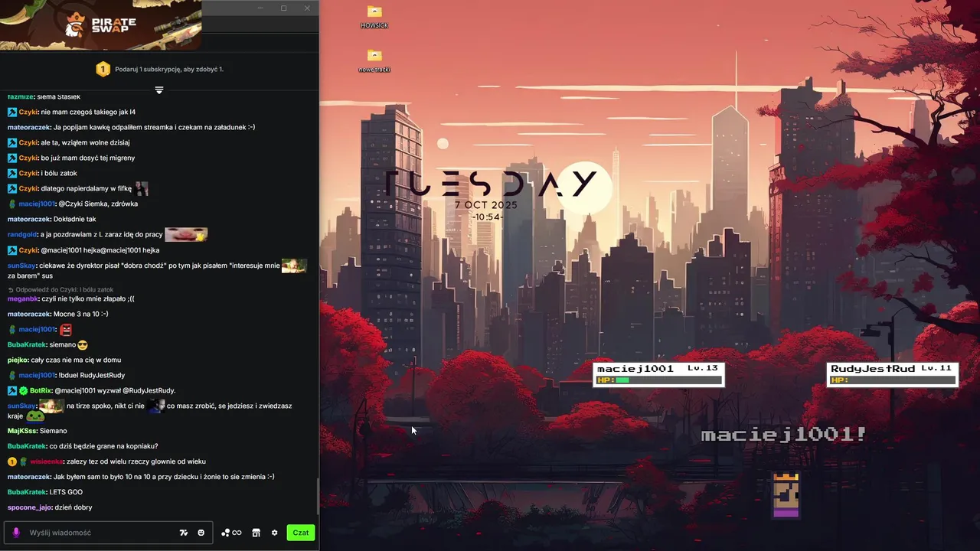This screenshot has height=551, width=980.
Task: Click the 'czyli nie tylko mnie złapało' message
Action: point(88,299)
